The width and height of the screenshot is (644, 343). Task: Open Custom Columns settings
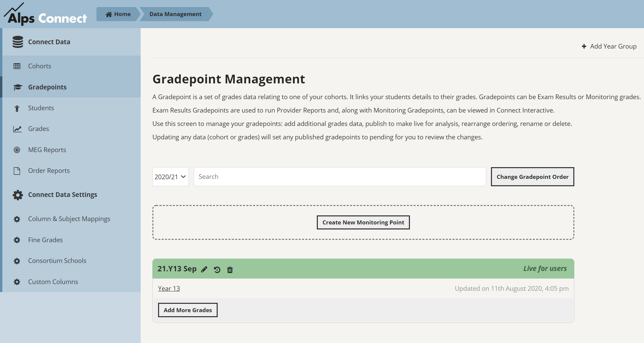coord(71,282)
